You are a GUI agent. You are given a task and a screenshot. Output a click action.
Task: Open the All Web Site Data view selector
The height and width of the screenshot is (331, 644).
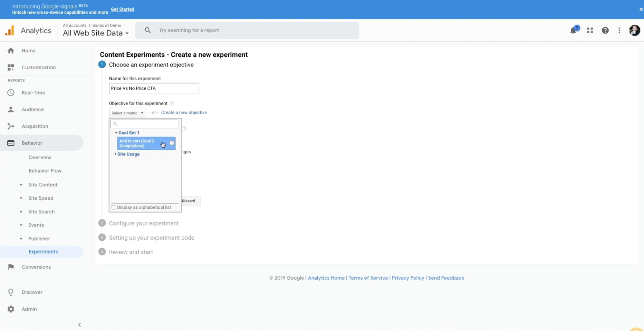(96, 33)
